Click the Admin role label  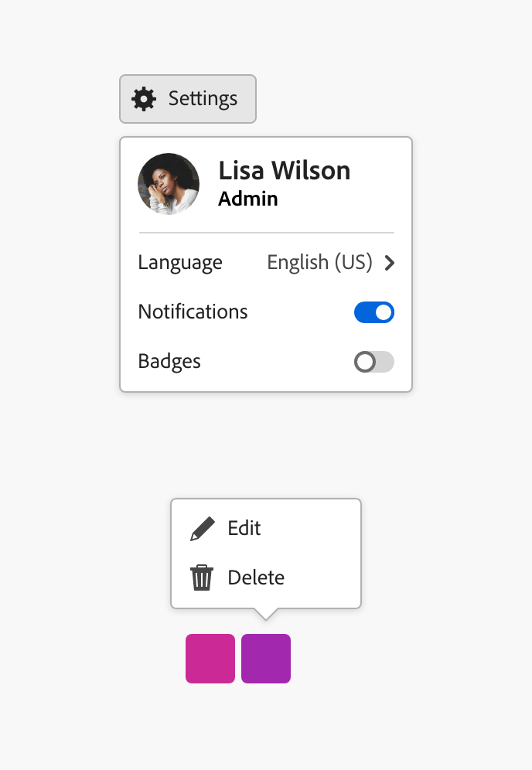(x=247, y=198)
